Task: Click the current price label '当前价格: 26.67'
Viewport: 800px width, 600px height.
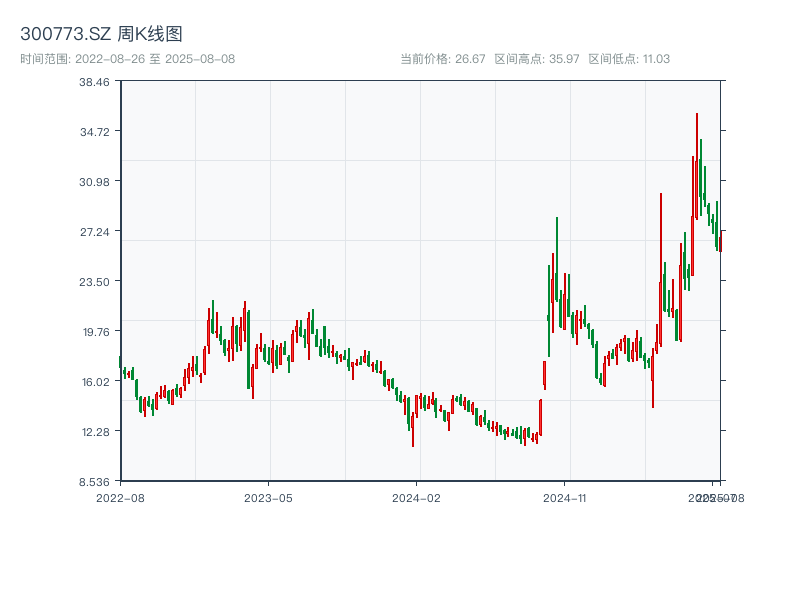Action: (x=442, y=59)
